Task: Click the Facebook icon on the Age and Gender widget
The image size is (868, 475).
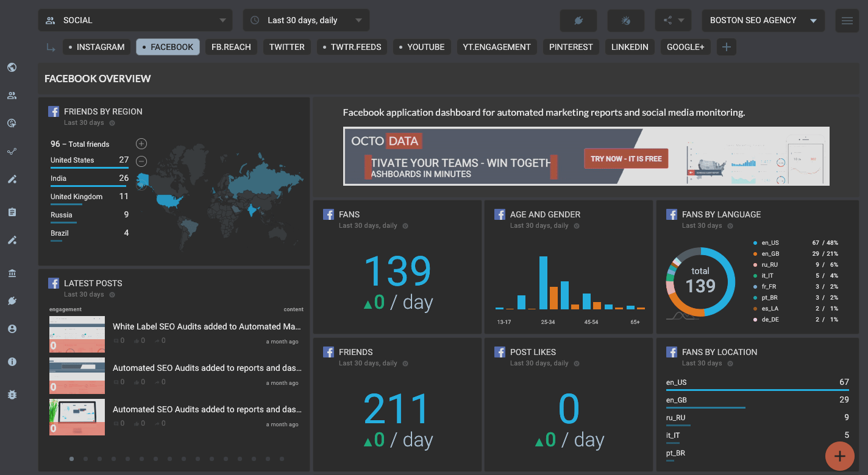Action: click(x=500, y=214)
